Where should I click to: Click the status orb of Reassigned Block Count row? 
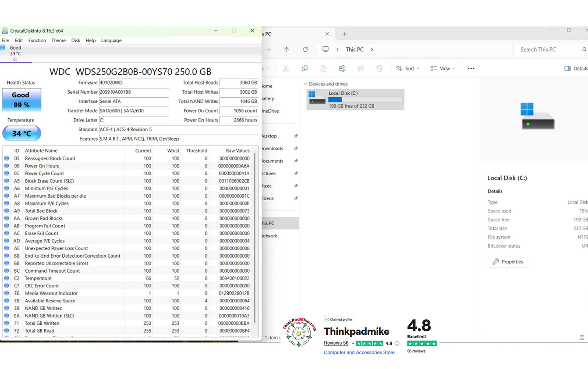pyautogui.click(x=7, y=158)
